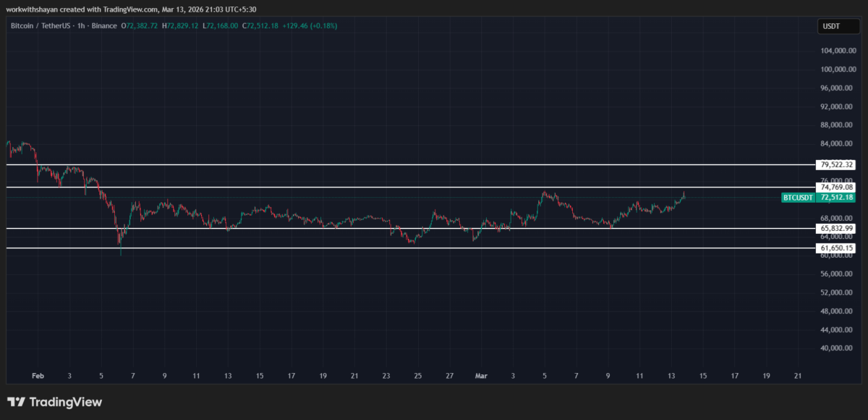Screen dimensions: 868x420
Task: Expand the 74,769.08 price level label
Action: [x=835, y=188]
